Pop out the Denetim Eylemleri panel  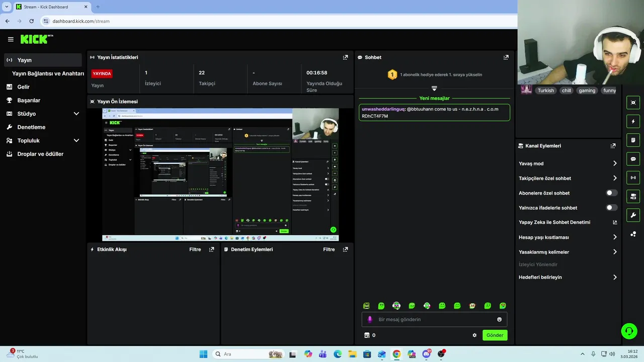(345, 249)
